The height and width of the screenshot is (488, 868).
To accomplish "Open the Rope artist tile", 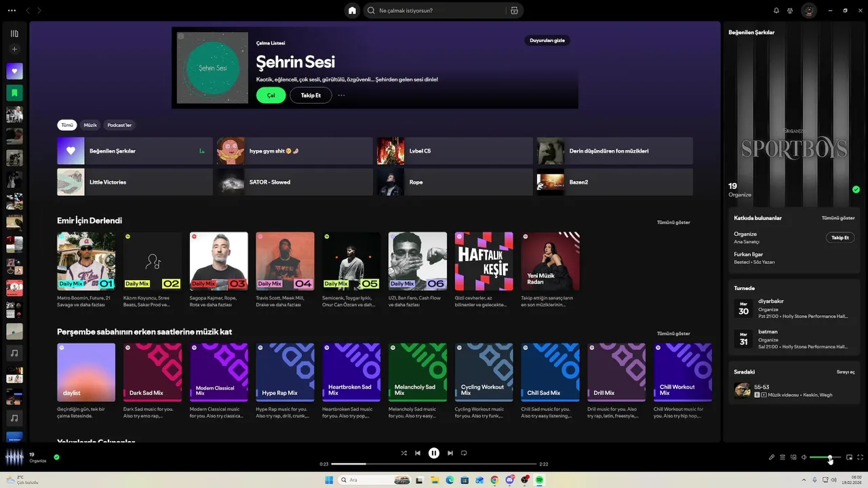I will coord(455,182).
